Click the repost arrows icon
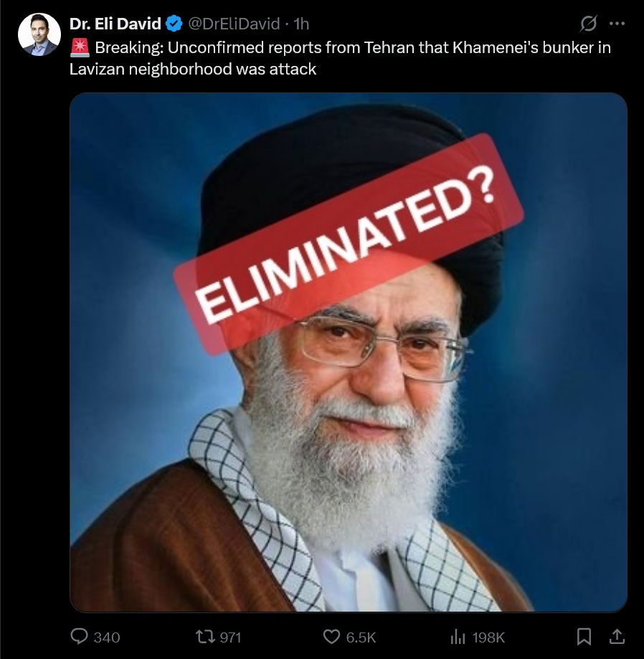The height and width of the screenshot is (659, 644). click(x=205, y=637)
